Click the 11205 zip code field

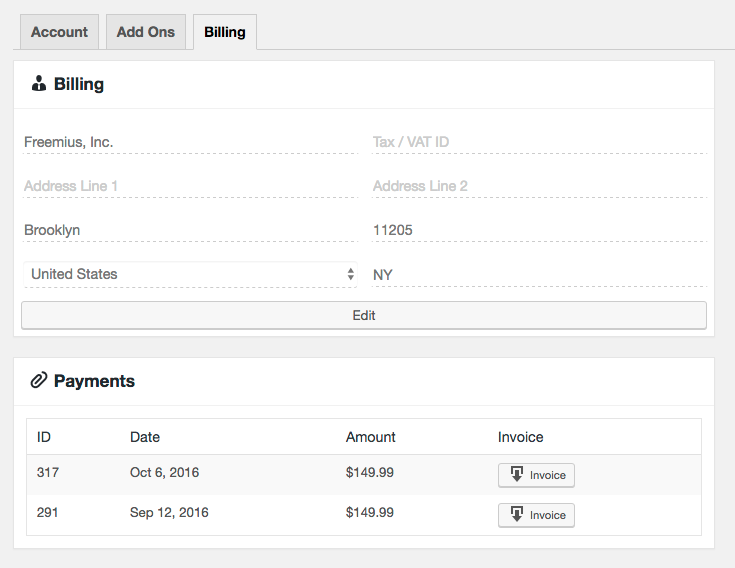[538, 230]
